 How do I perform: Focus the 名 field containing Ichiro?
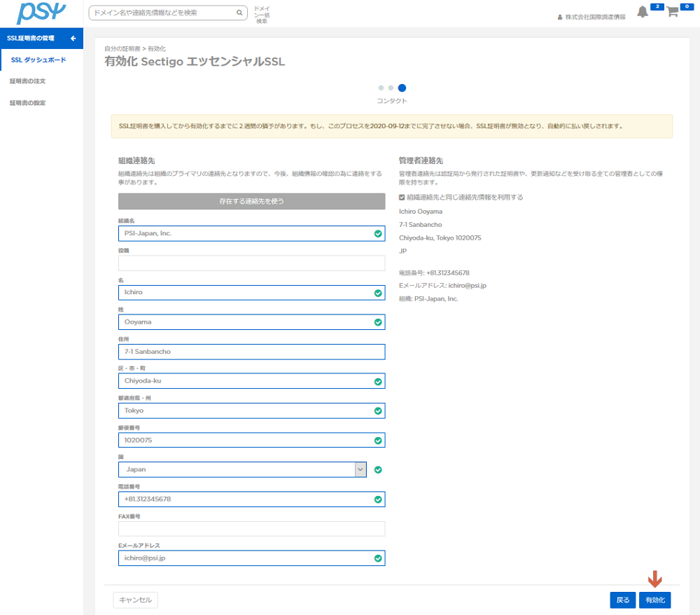tap(252, 293)
